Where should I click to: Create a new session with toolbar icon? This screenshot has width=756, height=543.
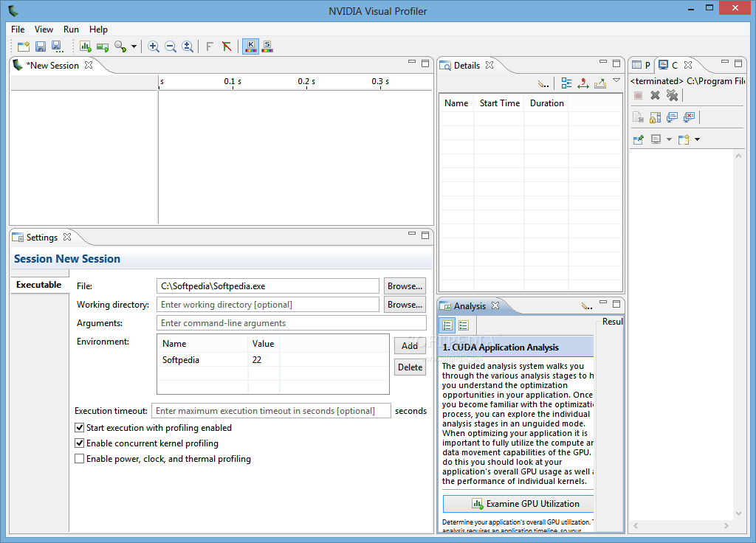tap(23, 46)
